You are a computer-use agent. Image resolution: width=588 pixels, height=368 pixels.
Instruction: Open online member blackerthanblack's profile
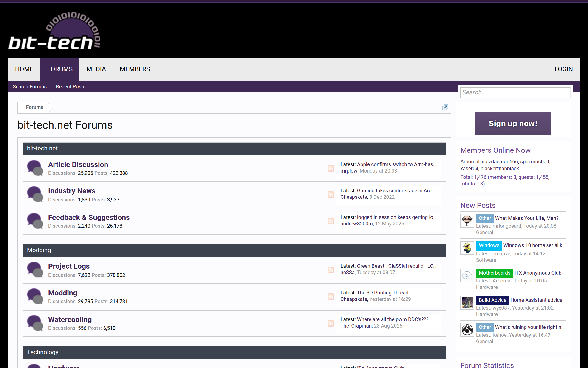(500, 168)
